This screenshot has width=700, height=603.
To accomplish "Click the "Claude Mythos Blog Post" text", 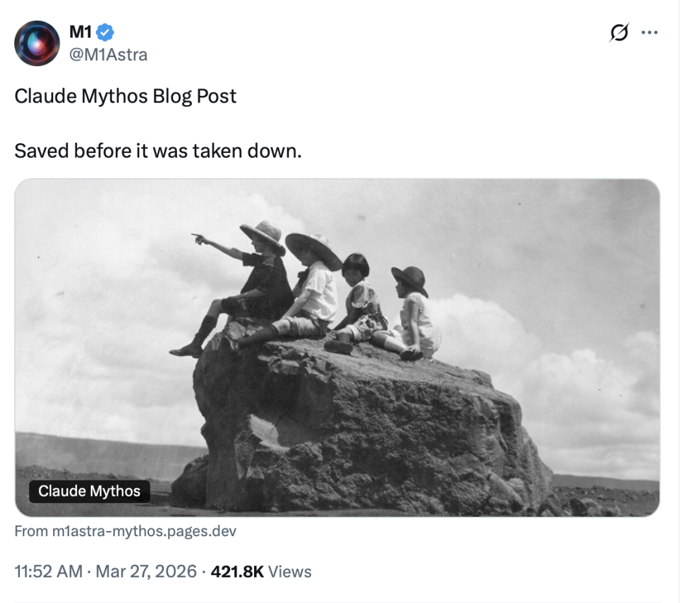I will (x=125, y=96).
